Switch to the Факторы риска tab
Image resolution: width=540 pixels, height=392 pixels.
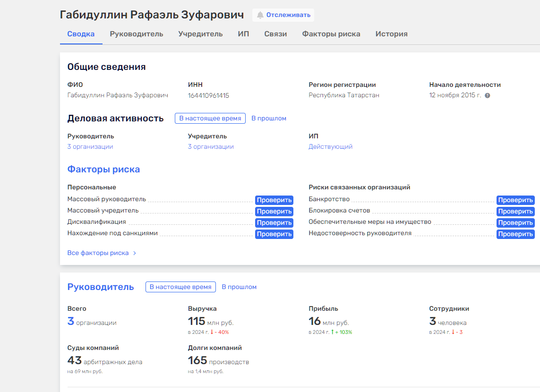click(x=331, y=34)
